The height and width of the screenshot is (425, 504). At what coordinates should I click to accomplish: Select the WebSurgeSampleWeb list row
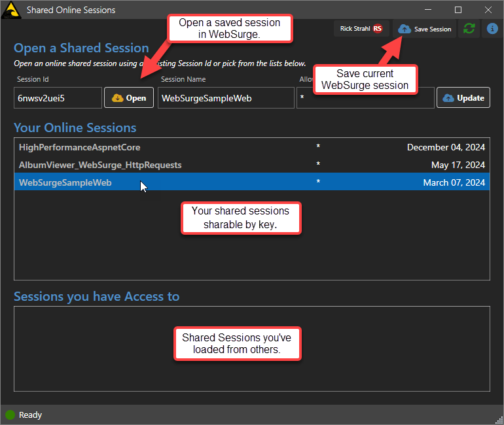(x=252, y=182)
